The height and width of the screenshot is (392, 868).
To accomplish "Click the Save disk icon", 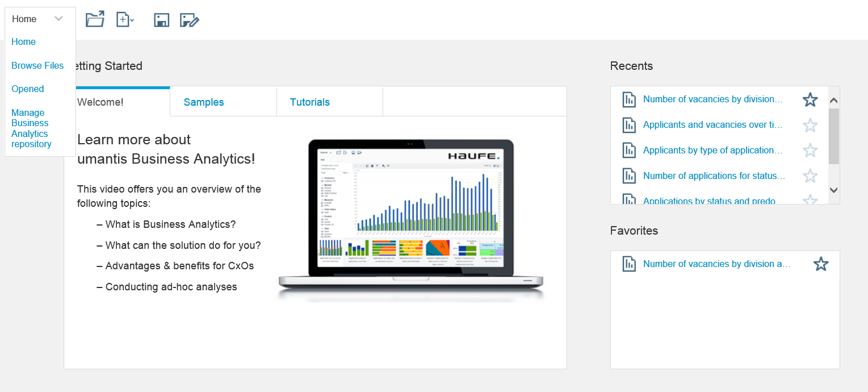I will coord(162,20).
